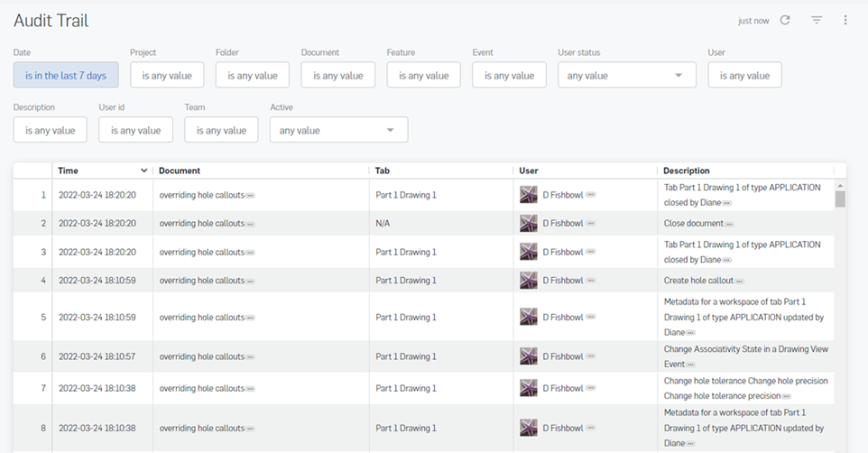868x453 pixels.
Task: Click ellipsis chip after Create hole callout
Action: pos(739,282)
